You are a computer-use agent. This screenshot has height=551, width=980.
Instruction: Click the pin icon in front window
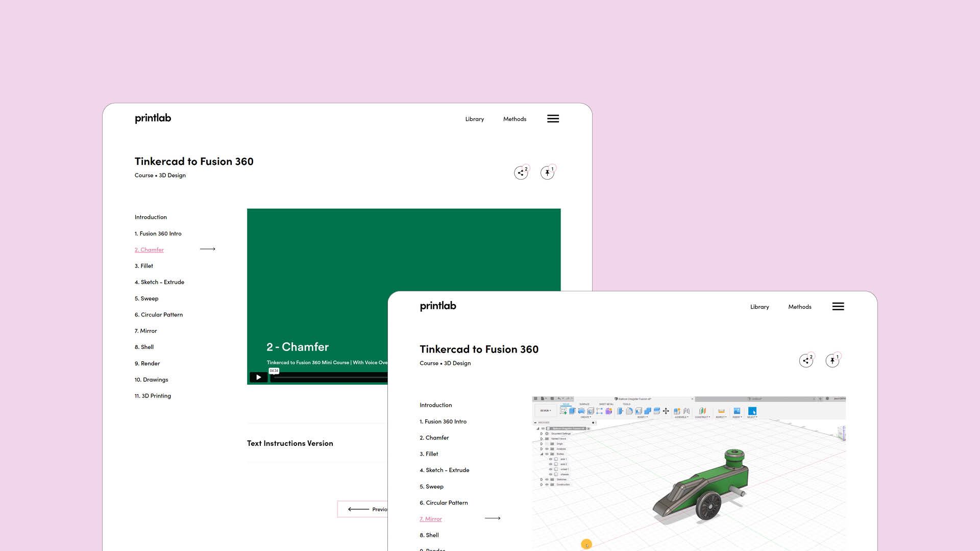point(832,361)
